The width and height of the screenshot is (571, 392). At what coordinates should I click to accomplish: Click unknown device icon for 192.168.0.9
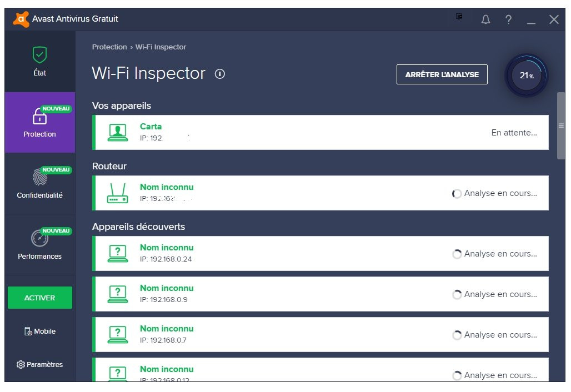pos(117,294)
